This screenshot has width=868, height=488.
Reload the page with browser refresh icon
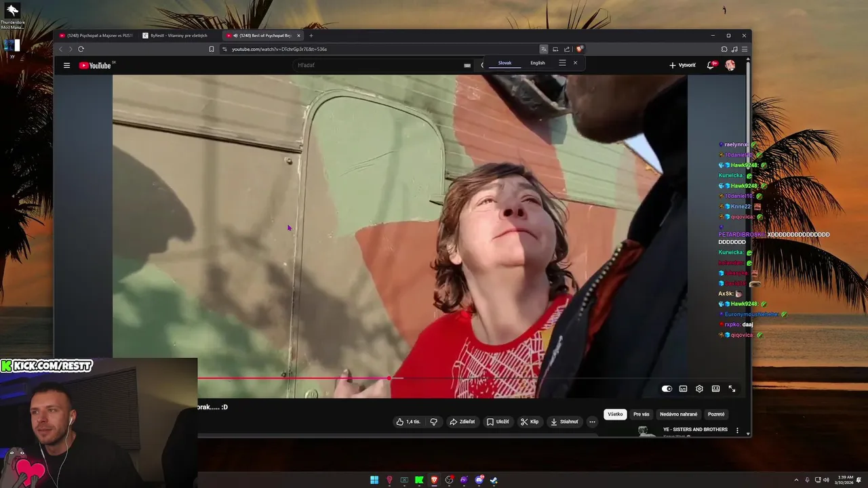tap(81, 49)
